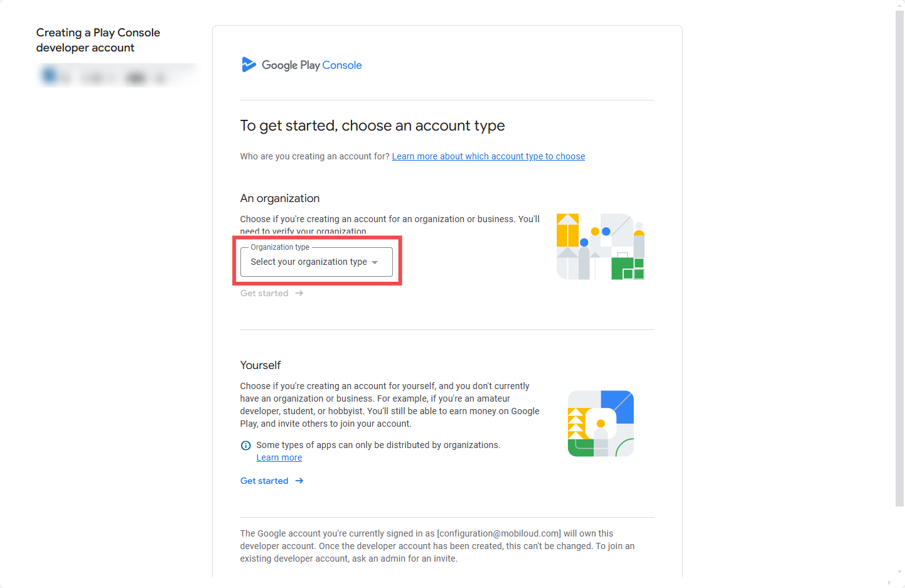905x588 pixels.
Task: Click Get started under Yourself section
Action: 264,481
